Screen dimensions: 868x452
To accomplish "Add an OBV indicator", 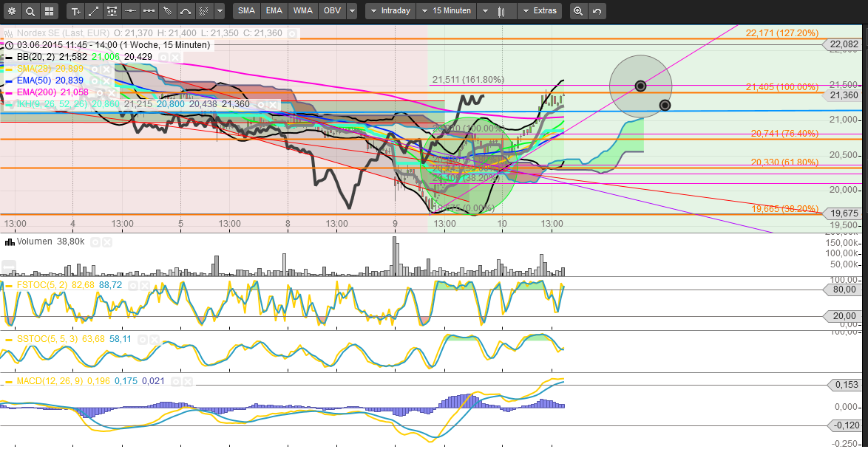I will 332,11.
